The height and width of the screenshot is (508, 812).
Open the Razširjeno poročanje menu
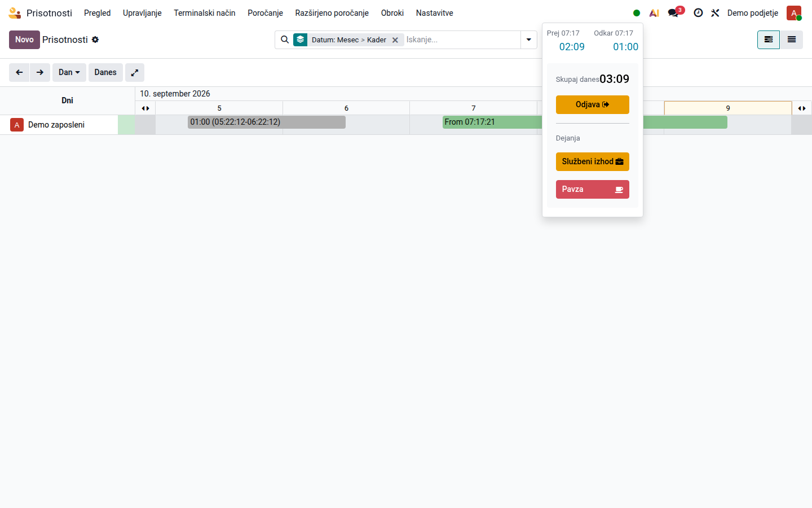(x=332, y=13)
